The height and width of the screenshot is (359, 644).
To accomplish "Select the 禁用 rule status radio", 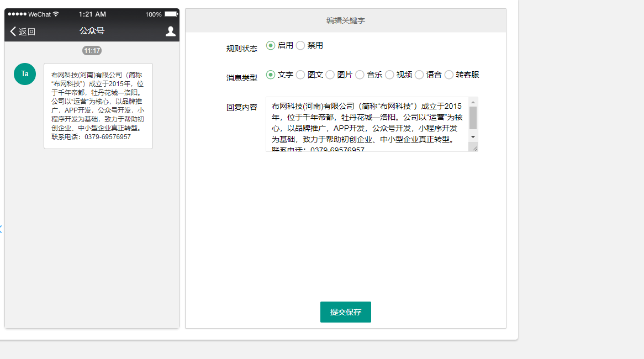I will coord(300,45).
